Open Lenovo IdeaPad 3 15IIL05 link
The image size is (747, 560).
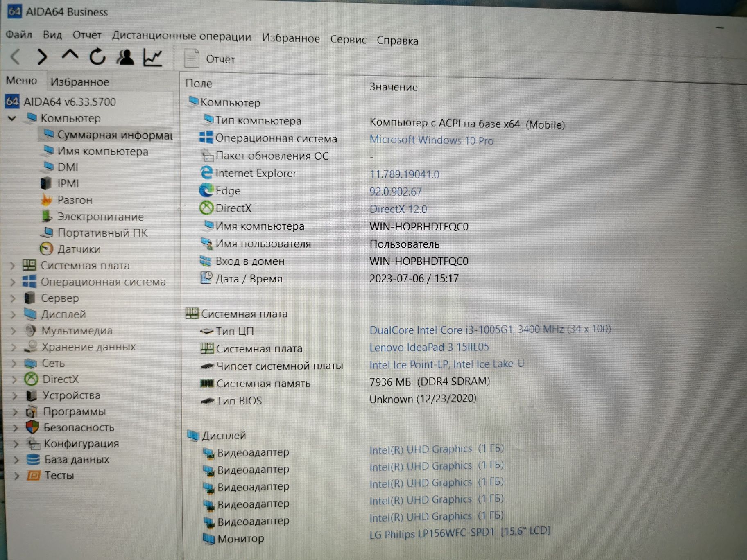[429, 347]
